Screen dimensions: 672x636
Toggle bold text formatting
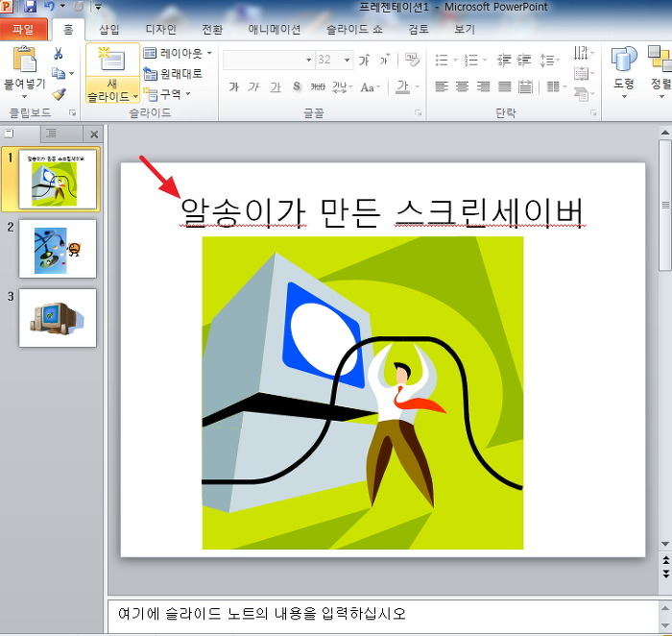233,87
